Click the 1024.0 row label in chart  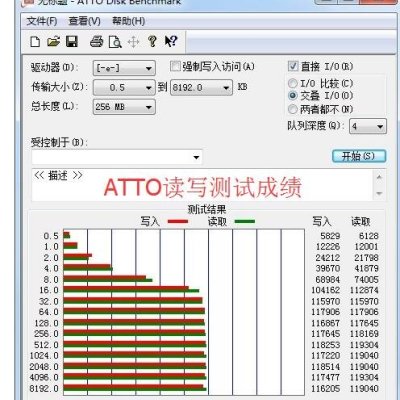pos(44,356)
